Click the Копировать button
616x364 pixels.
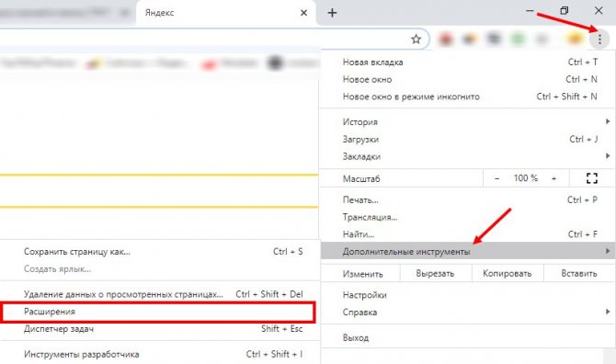tap(508, 273)
